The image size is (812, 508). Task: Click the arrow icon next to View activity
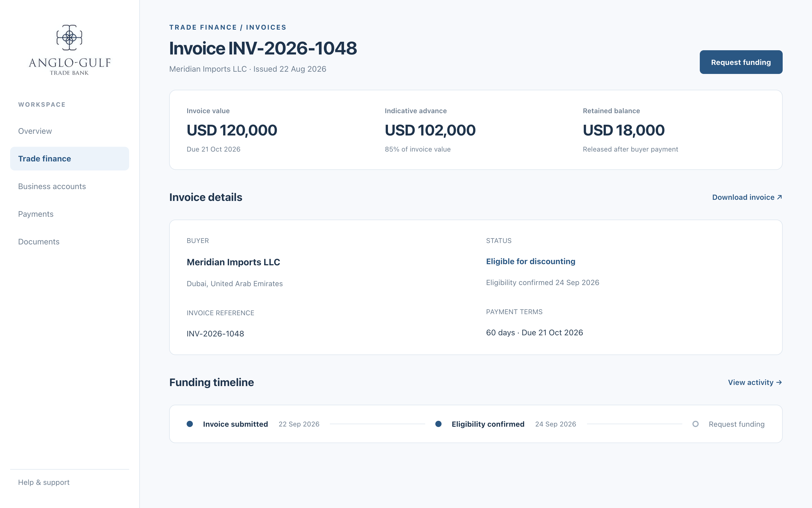(x=779, y=382)
